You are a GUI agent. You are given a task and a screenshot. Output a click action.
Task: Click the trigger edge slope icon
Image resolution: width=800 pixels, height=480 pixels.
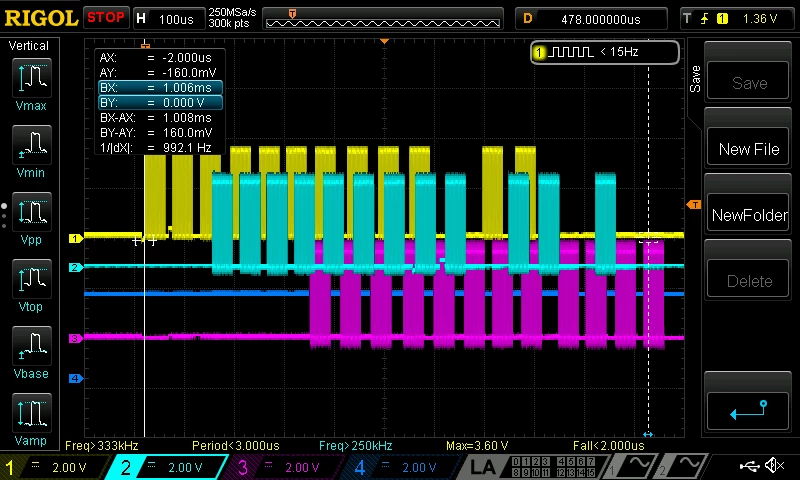tap(705, 19)
